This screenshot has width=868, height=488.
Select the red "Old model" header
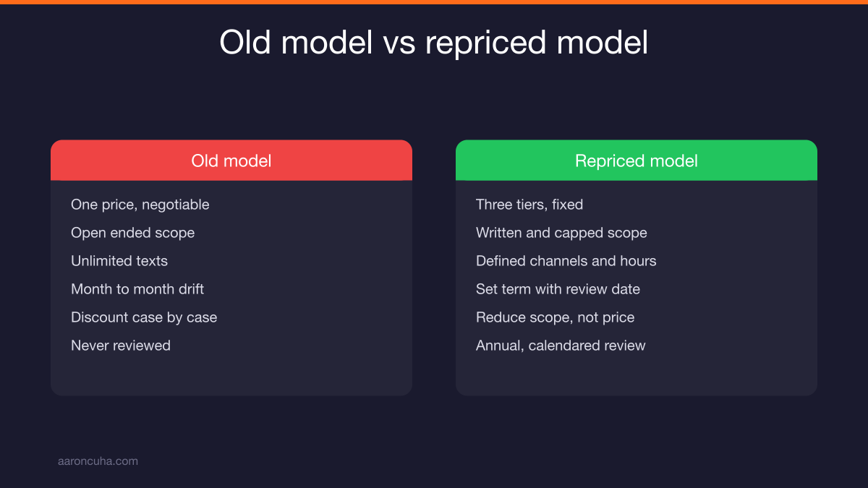(x=231, y=160)
